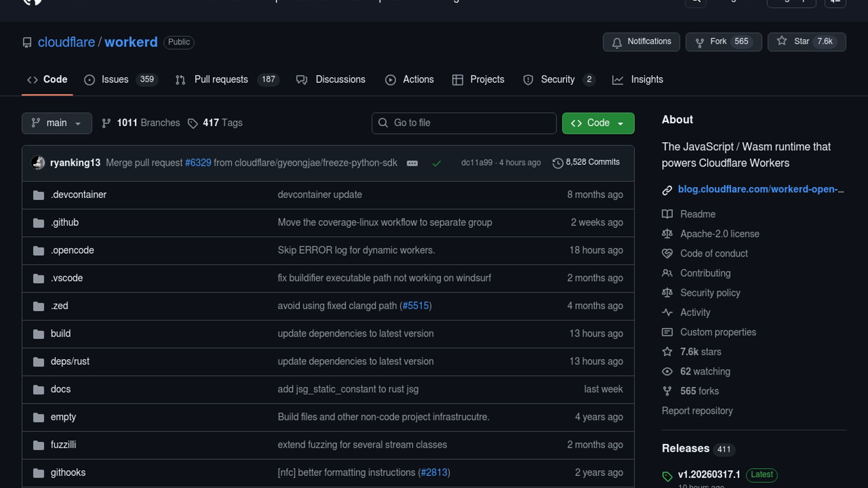Click the 417 Tags tag icon
This screenshot has height=488, width=868.
coord(193,123)
